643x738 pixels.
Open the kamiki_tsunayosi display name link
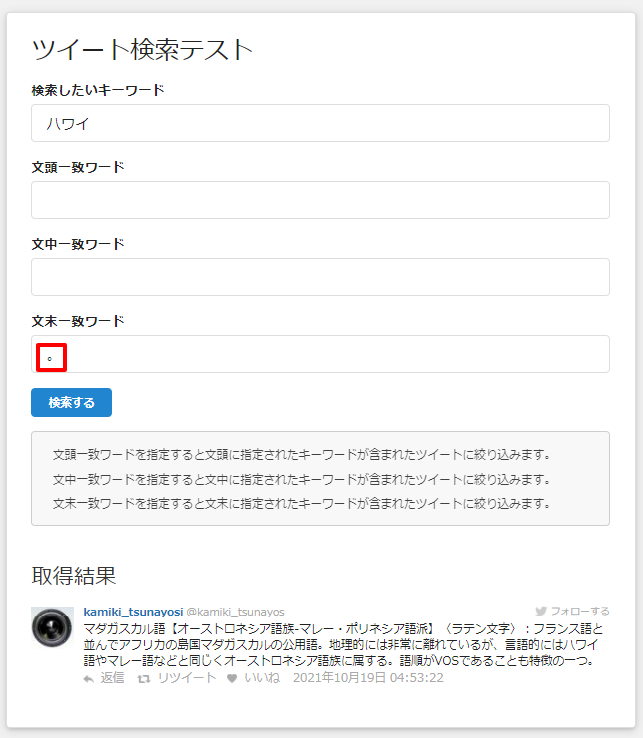133,612
